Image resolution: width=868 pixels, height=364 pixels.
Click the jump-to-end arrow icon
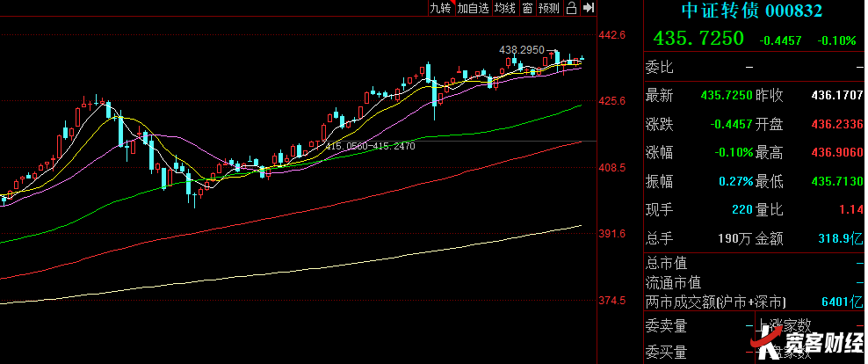point(589,8)
